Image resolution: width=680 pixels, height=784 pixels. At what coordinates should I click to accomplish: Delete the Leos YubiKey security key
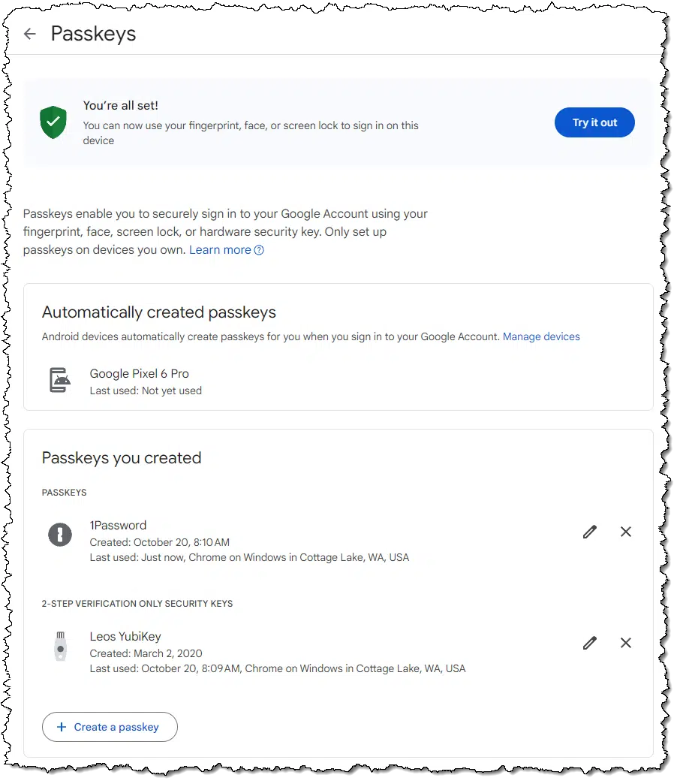625,643
